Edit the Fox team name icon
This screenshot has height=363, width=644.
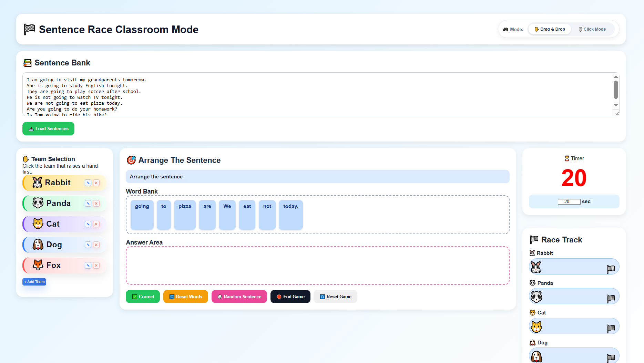(88, 266)
